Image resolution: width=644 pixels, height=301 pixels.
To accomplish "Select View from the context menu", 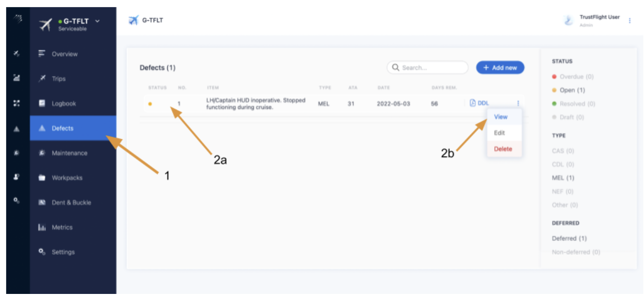I will 500,117.
